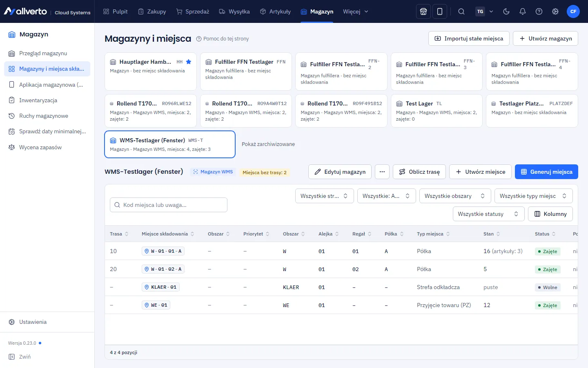
Task: Select the Test Lager warehouse card
Action: point(437,111)
